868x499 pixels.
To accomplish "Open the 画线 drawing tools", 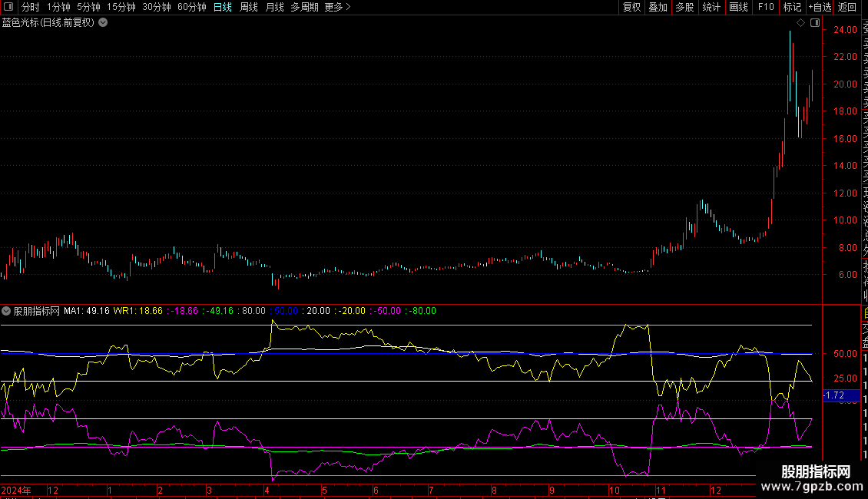I will click(738, 7).
